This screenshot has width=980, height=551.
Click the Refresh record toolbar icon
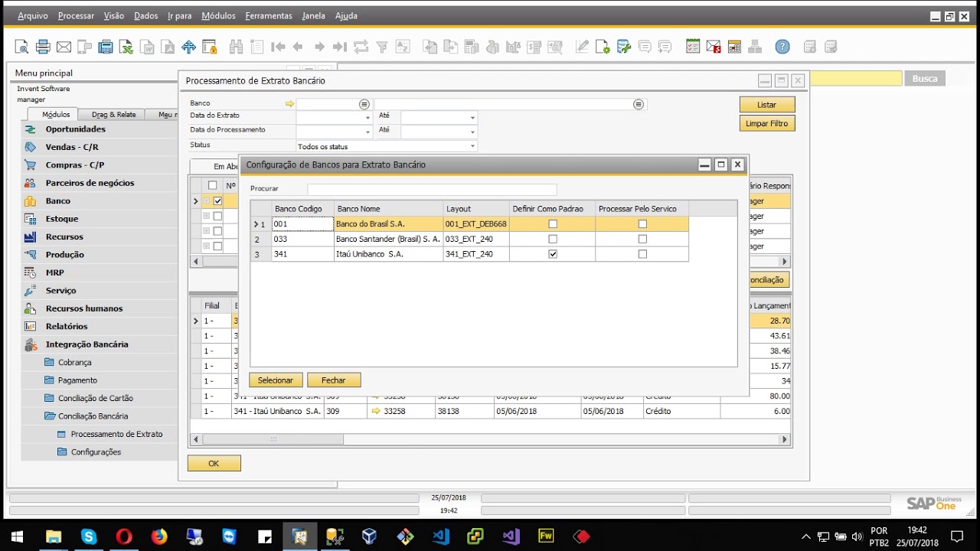point(361,47)
